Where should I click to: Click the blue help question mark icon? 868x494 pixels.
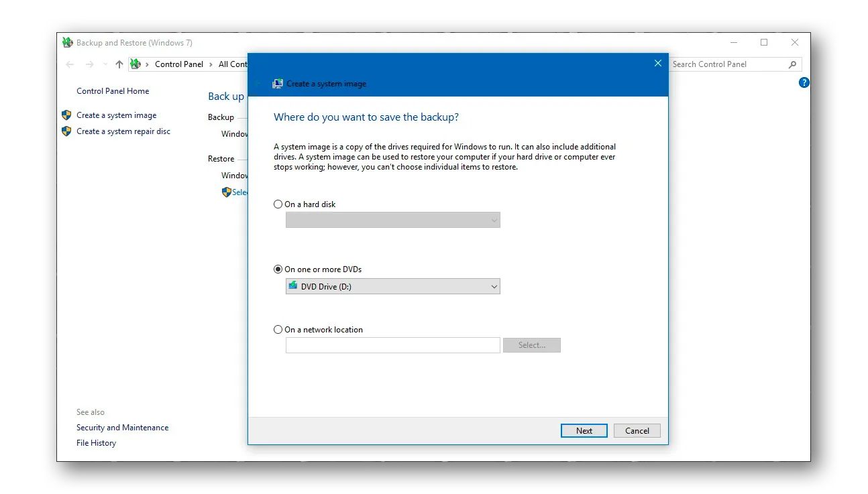pyautogui.click(x=804, y=83)
